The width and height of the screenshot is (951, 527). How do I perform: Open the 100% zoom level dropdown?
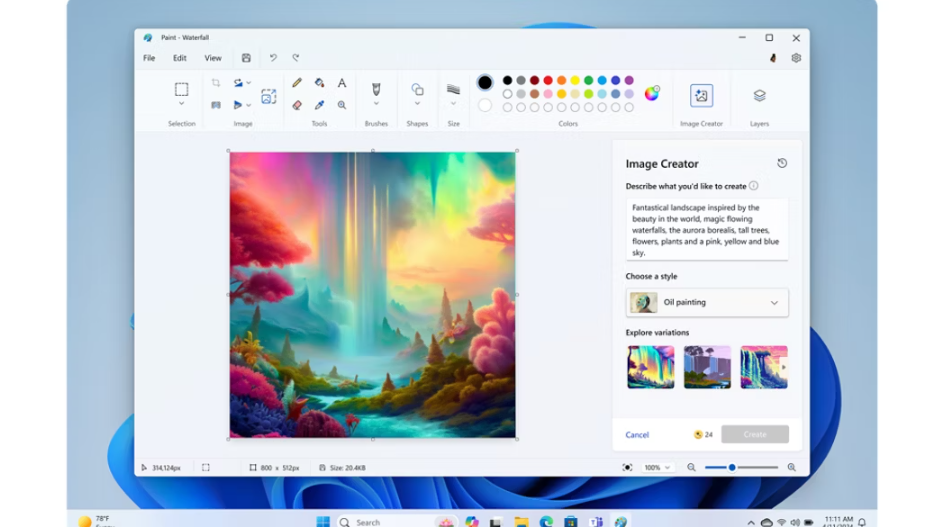click(657, 467)
